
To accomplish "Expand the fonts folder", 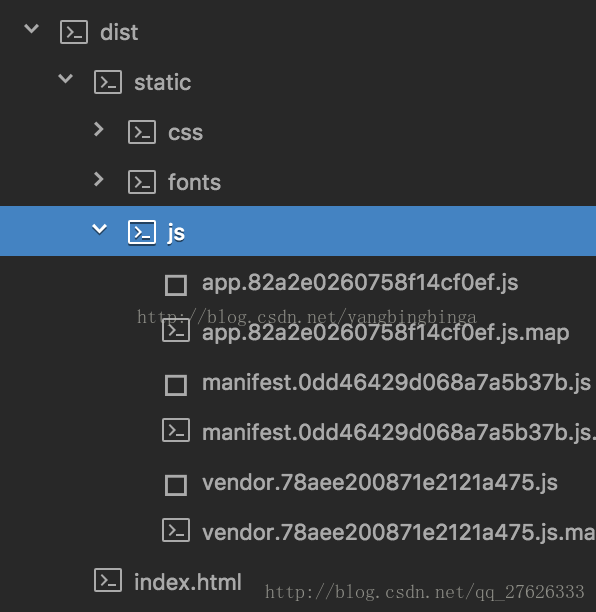I will pos(99,179).
